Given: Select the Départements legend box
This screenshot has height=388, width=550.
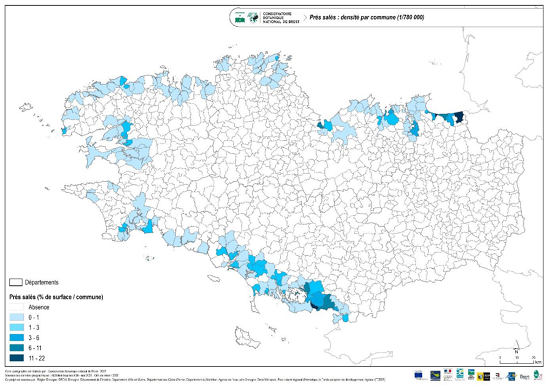Looking at the screenshot, I should [x=15, y=282].
